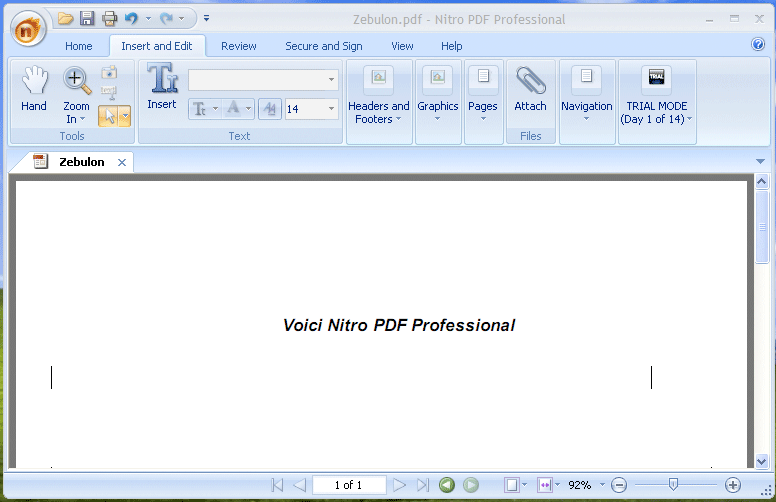Click the TRIAL MODE (Day 1 of 14) button
The image size is (776, 502).
coord(657,101)
